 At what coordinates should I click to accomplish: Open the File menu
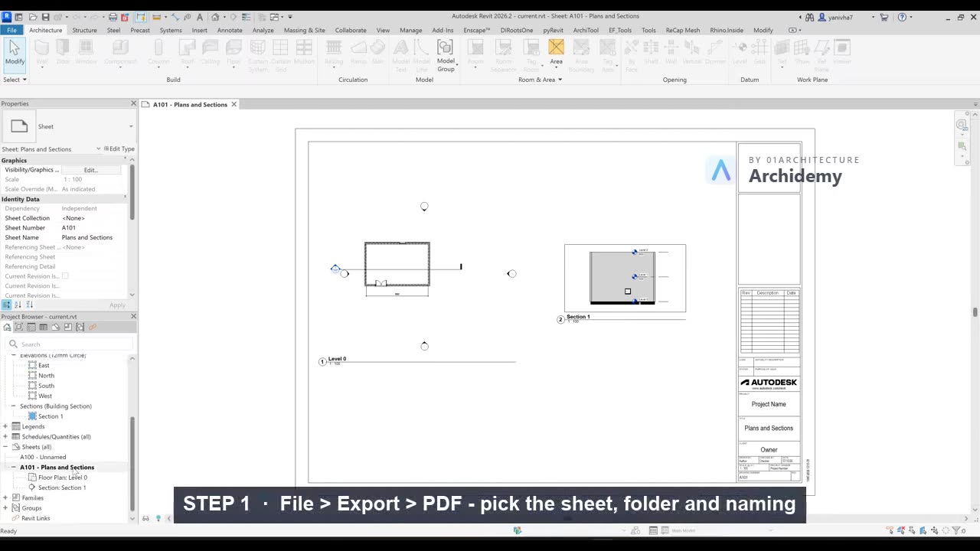[x=11, y=31]
